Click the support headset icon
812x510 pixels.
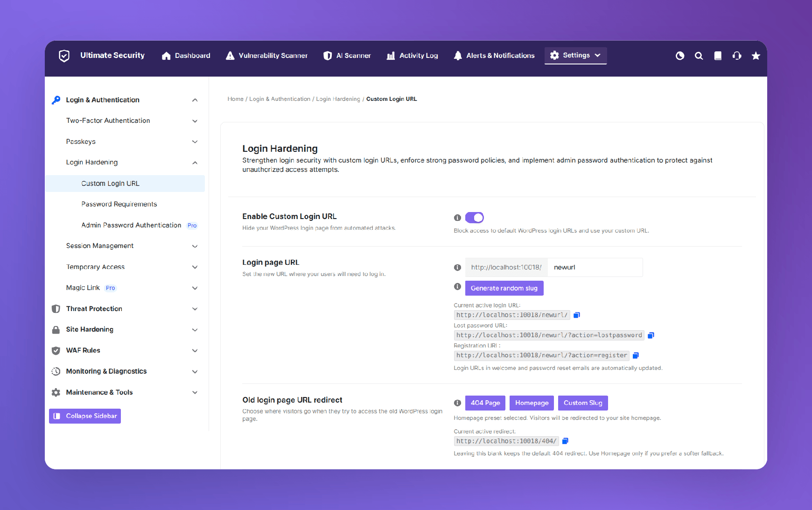pyautogui.click(x=737, y=56)
